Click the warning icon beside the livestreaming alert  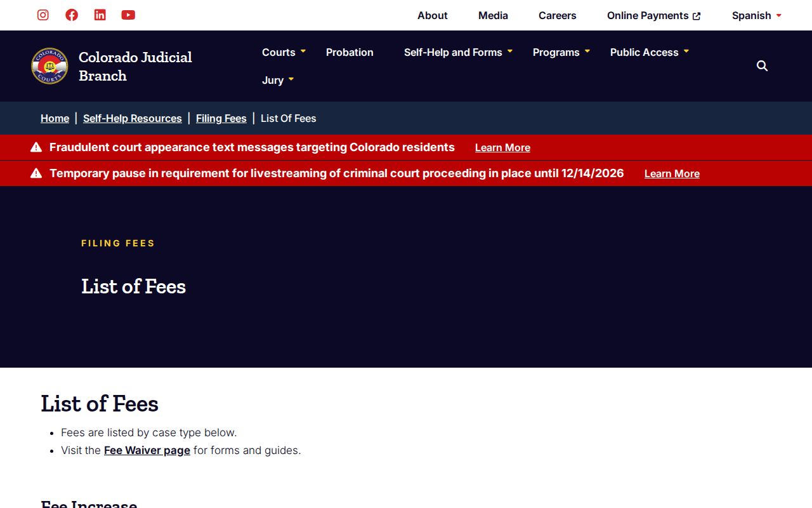tap(36, 173)
